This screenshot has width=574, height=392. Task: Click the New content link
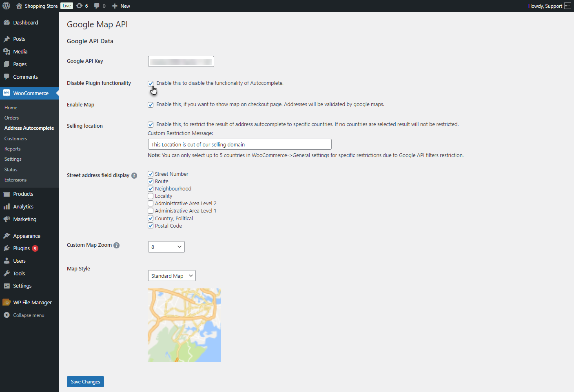[x=125, y=6]
